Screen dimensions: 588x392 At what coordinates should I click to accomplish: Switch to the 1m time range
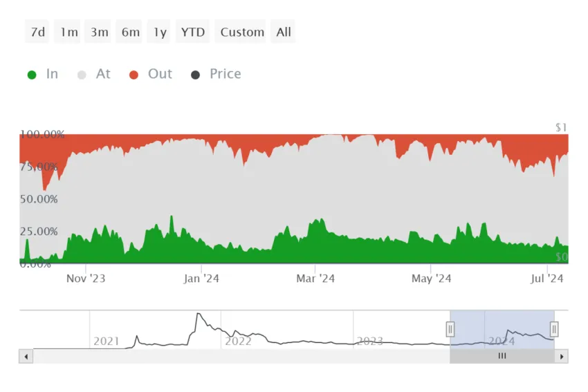pos(68,32)
